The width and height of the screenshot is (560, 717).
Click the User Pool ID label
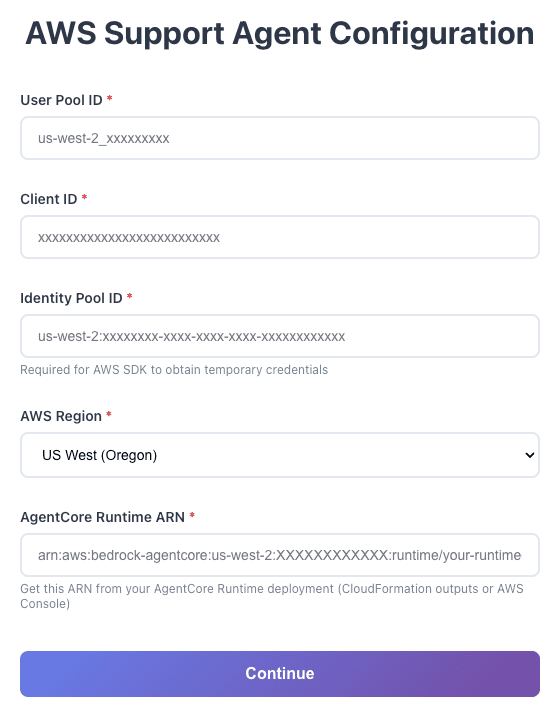(61, 100)
